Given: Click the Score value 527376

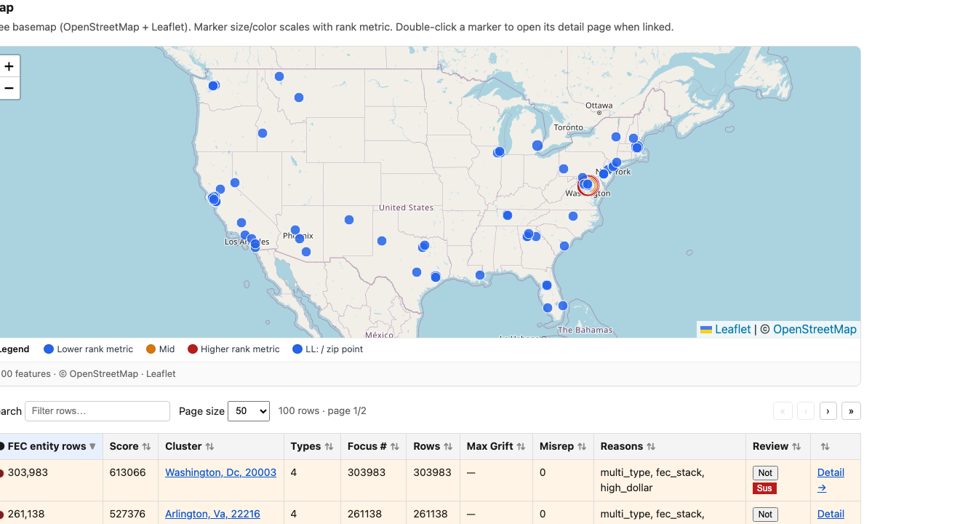Looking at the screenshot, I should click(127, 514).
